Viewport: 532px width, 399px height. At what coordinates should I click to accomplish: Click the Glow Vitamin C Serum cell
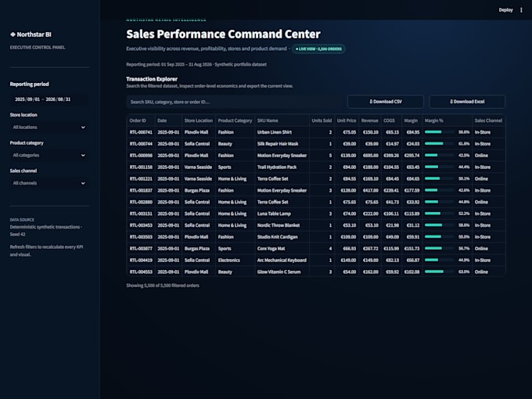coord(282,271)
